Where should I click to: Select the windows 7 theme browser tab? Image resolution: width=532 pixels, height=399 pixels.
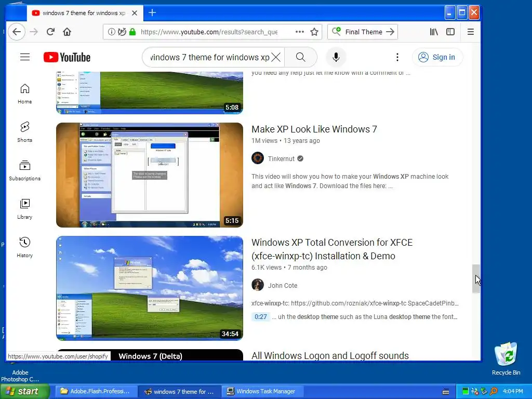click(84, 13)
